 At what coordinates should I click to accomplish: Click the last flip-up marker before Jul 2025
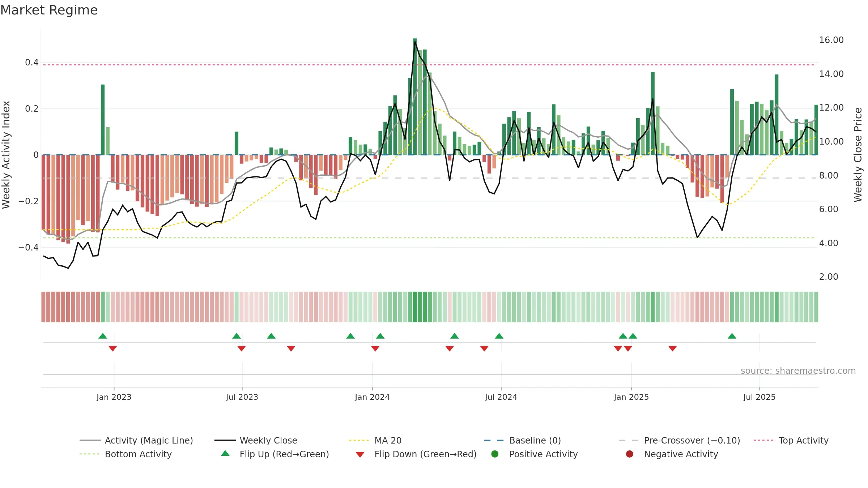(x=732, y=336)
